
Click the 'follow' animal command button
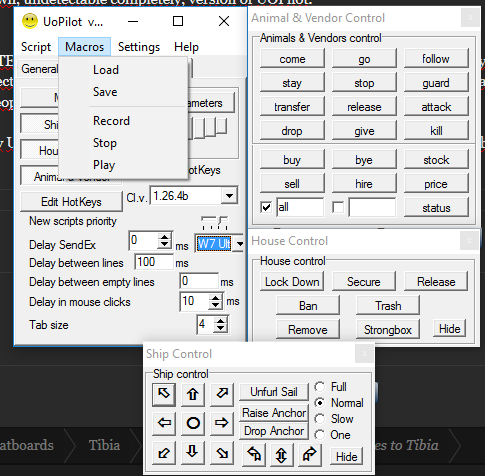(x=436, y=59)
